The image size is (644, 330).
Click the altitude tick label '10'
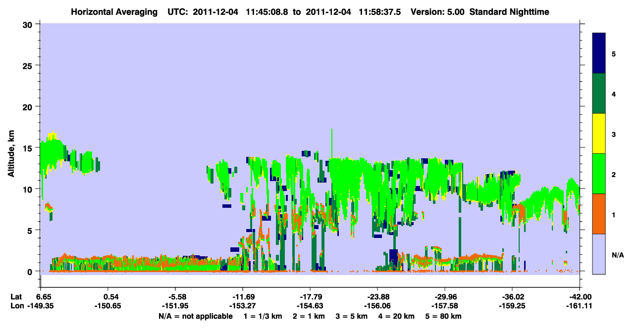click(x=28, y=189)
